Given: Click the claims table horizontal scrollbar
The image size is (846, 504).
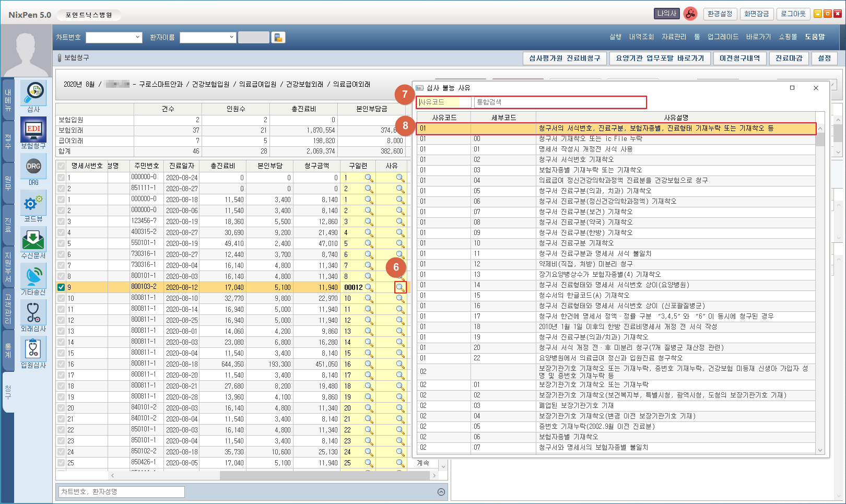Looking at the screenshot, I should point(272,476).
